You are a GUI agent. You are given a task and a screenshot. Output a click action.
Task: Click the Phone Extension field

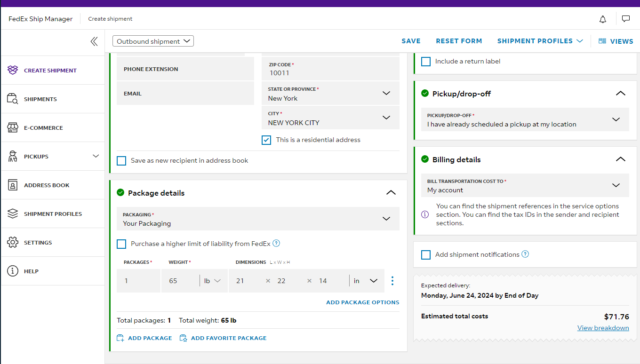pos(185,69)
